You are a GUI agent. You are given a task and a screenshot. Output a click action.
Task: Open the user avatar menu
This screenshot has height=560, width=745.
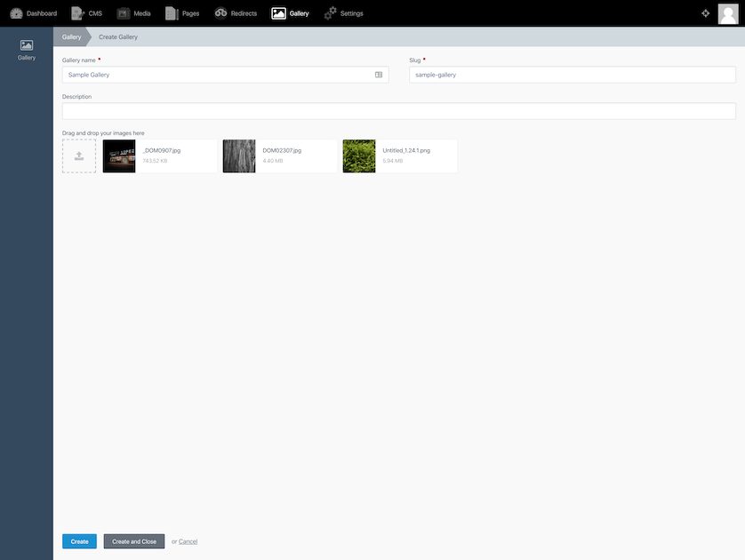pos(728,13)
